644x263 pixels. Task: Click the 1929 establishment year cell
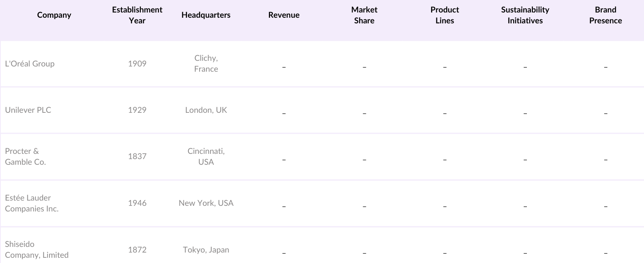[137, 110]
